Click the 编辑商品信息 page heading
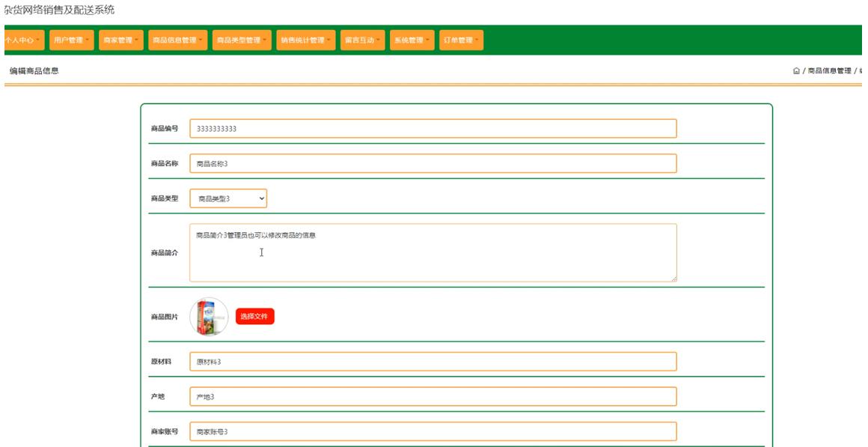This screenshot has width=868, height=447. [x=34, y=71]
